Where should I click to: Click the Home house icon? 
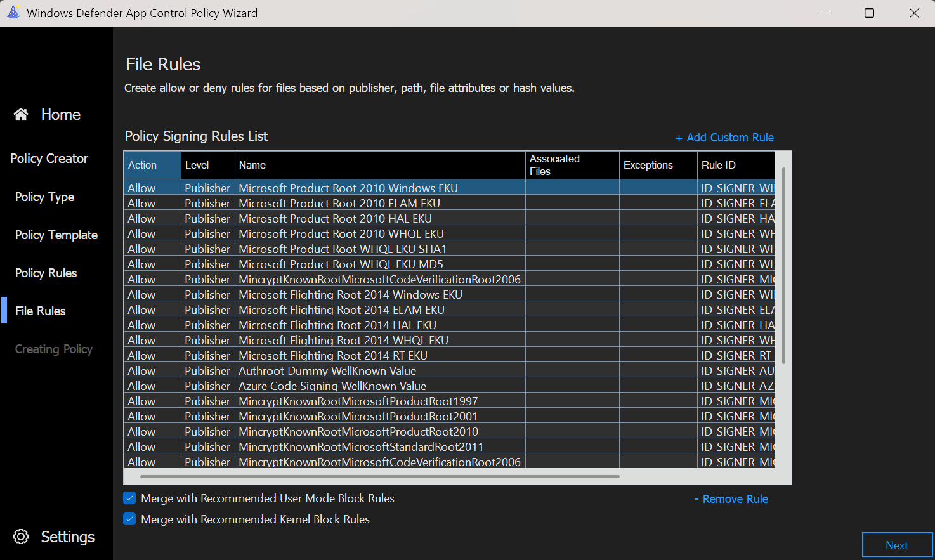point(21,115)
